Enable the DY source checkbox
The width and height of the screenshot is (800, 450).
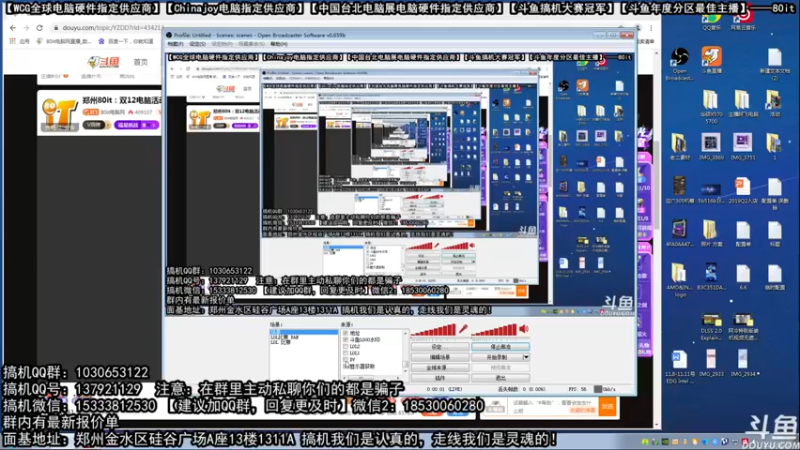[x=346, y=360]
